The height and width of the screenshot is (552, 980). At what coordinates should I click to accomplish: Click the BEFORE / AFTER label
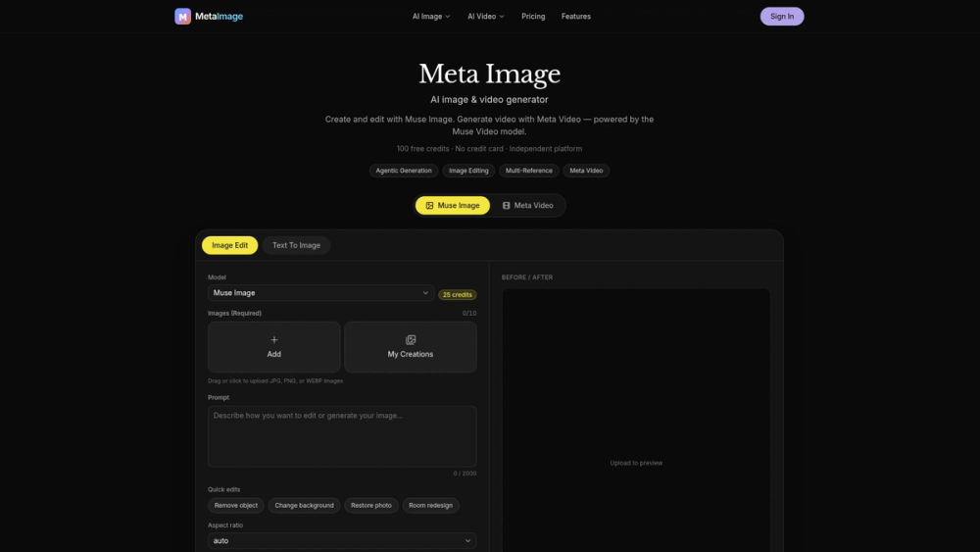(x=527, y=276)
